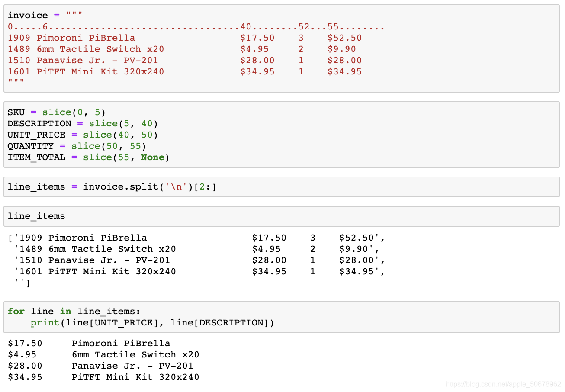Click the slice definitions code cell
The width and height of the screenshot is (565, 392).
click(x=282, y=135)
